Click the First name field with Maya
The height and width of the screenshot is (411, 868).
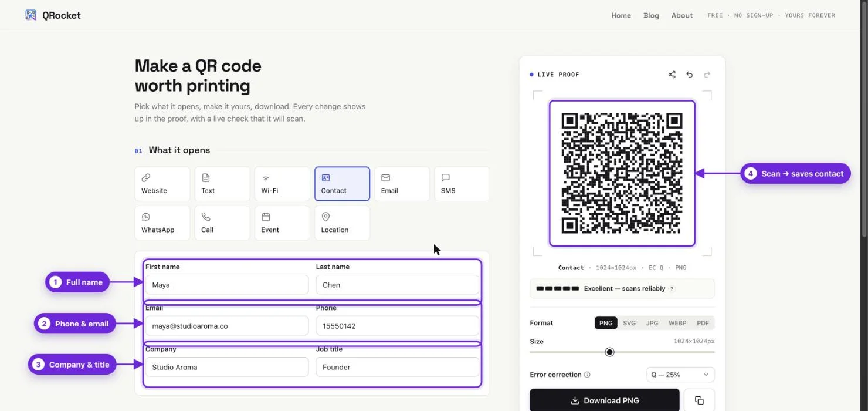point(227,285)
